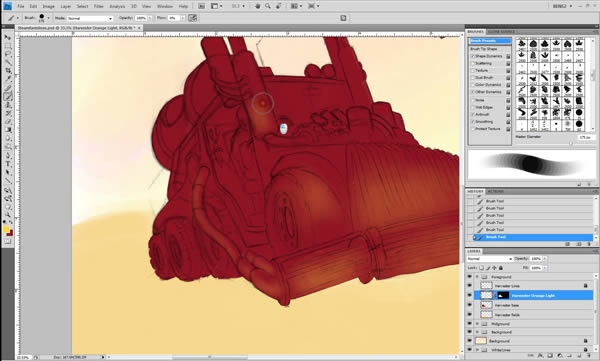Create new snapshot in History panel
The image size is (600, 361).
(x=578, y=244)
